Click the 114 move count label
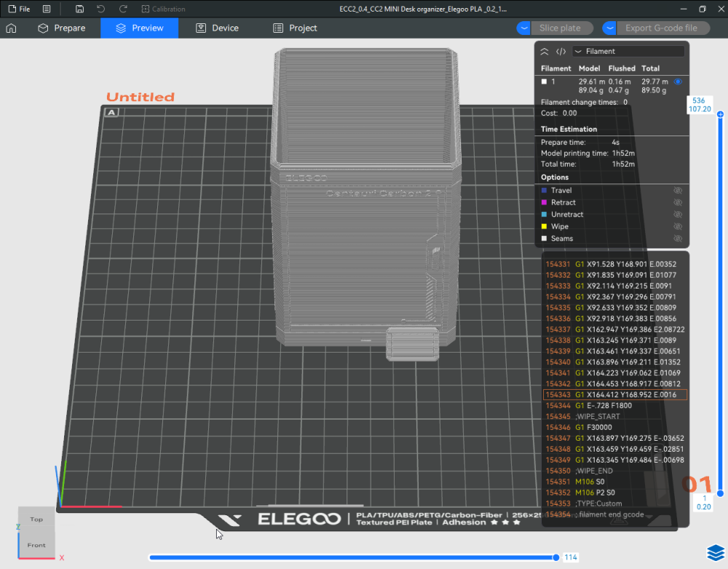The height and width of the screenshot is (569, 728). [x=571, y=557]
